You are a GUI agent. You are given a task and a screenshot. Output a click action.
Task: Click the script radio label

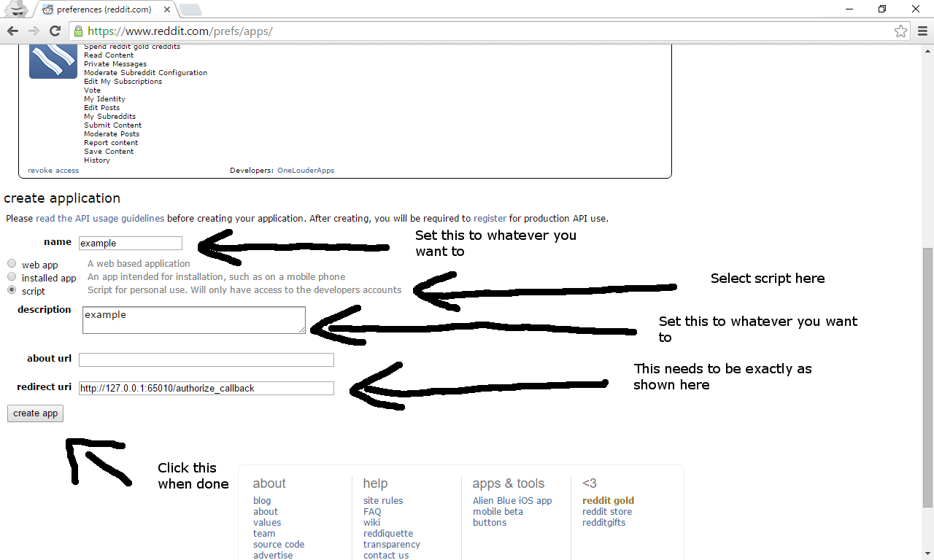[x=34, y=291]
